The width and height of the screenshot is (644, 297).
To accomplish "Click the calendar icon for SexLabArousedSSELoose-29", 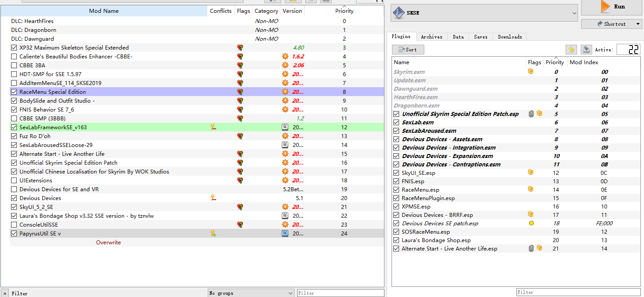I will click(x=285, y=145).
